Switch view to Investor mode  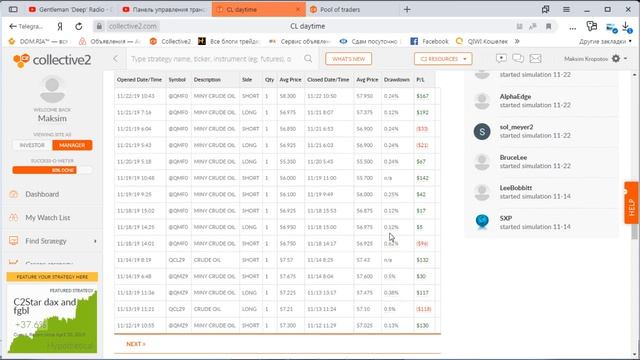[32, 145]
